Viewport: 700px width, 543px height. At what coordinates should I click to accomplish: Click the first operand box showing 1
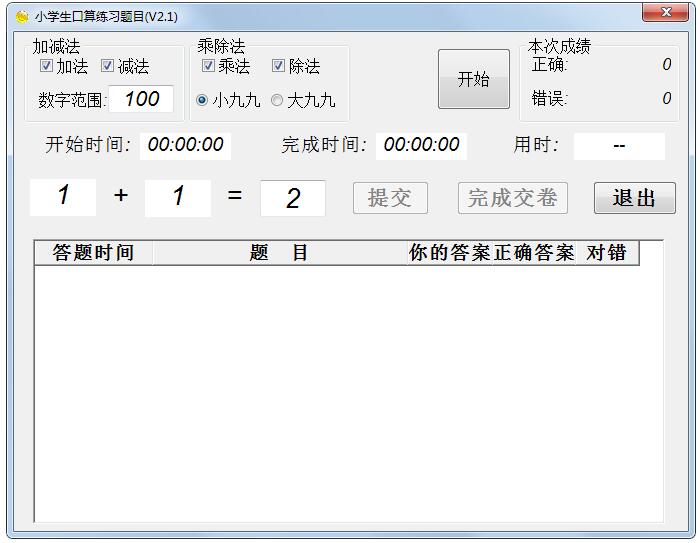pos(63,197)
